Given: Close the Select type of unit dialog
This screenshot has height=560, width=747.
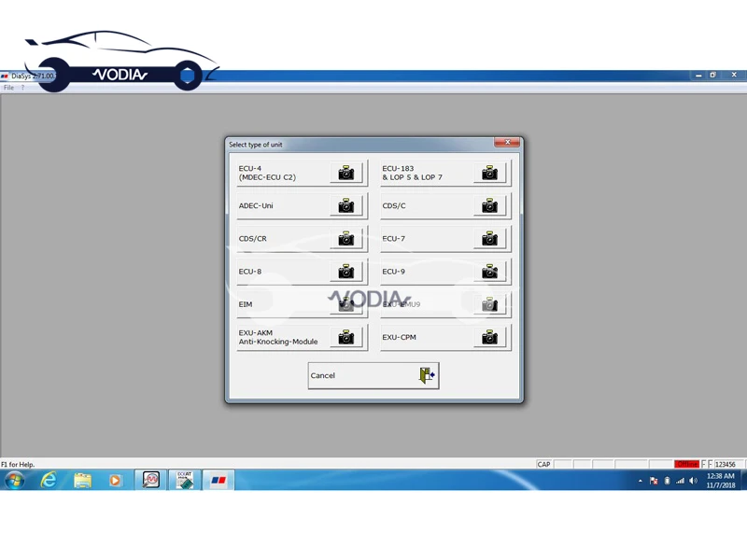Looking at the screenshot, I should [x=507, y=143].
